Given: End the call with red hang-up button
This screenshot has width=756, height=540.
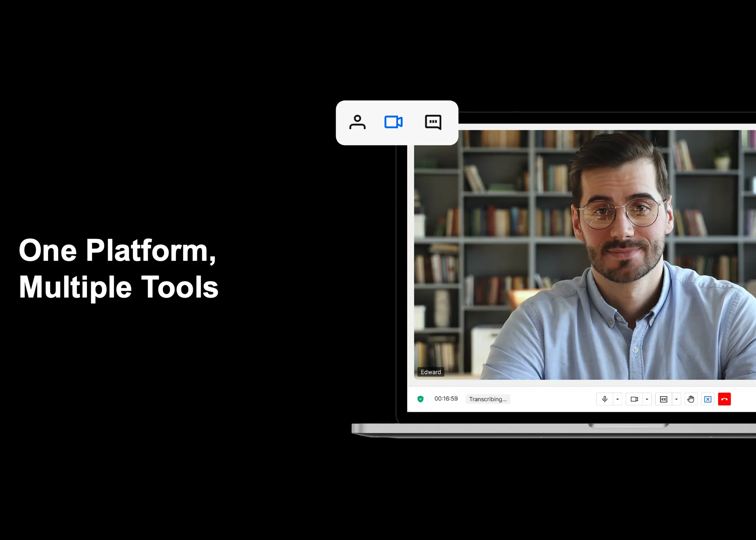Looking at the screenshot, I should coord(724,399).
